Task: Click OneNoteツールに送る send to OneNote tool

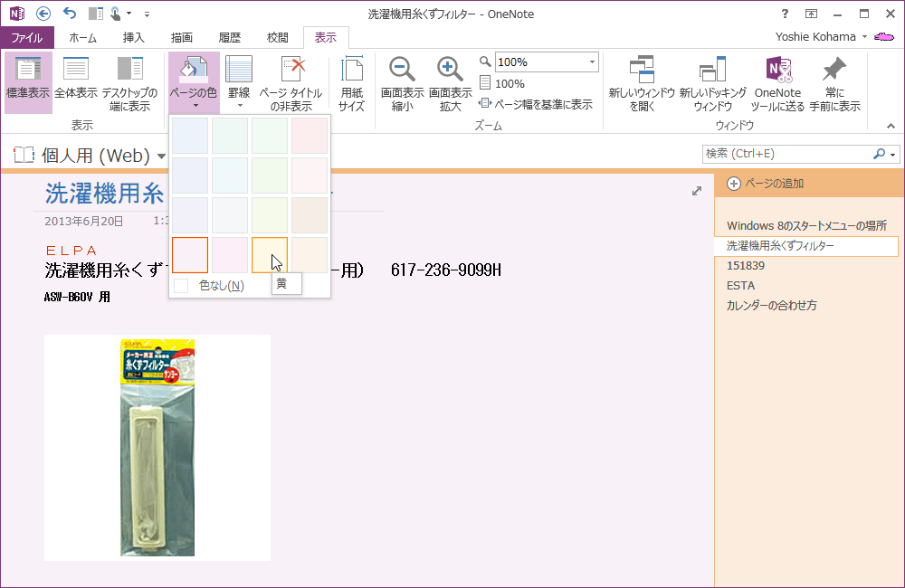Action: pyautogui.click(x=777, y=82)
